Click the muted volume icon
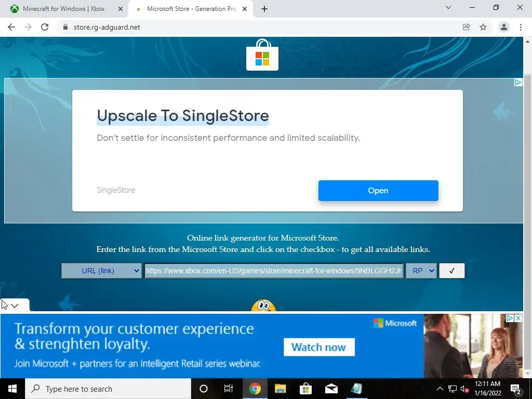 click(464, 389)
